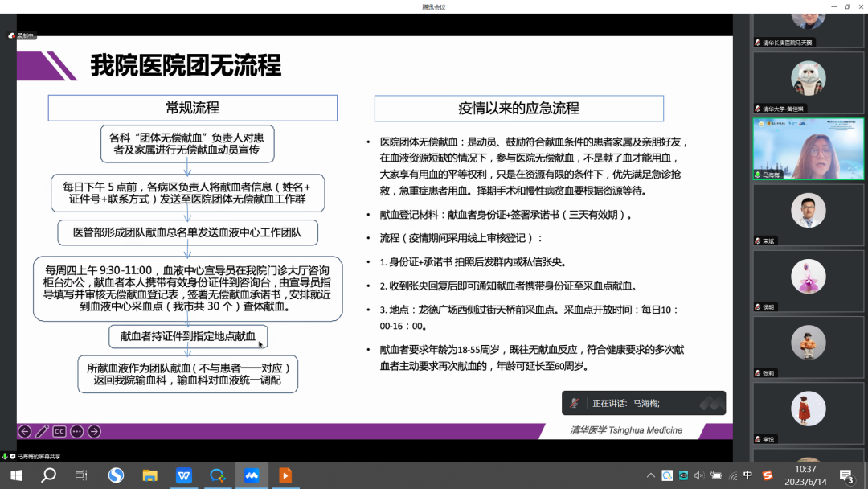Toggle CC subtitles on the slide toolbar

click(x=59, y=432)
